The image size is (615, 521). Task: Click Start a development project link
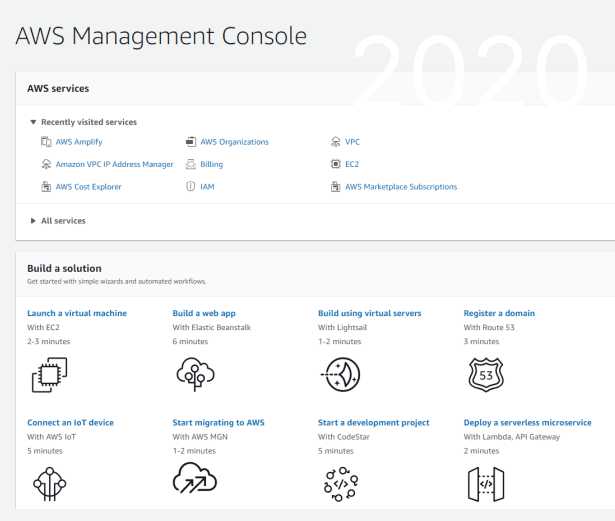(373, 423)
